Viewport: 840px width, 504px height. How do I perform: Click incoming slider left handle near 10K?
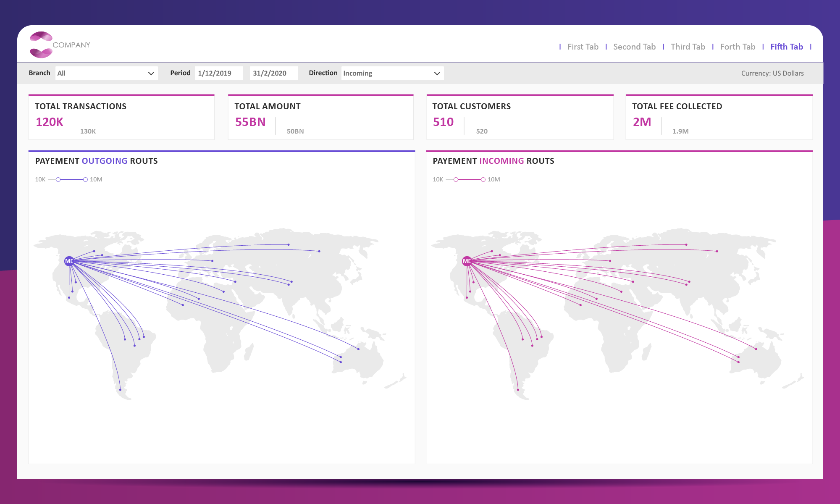pos(456,180)
